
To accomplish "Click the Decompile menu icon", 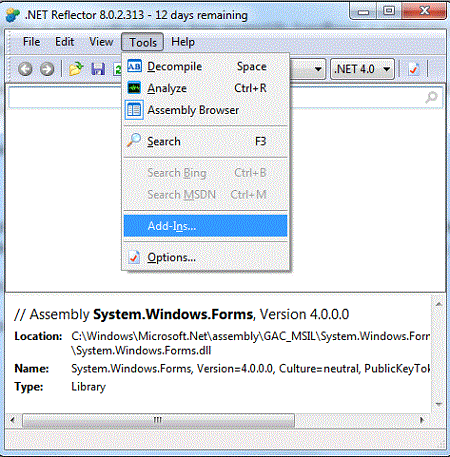I will tap(134, 66).
